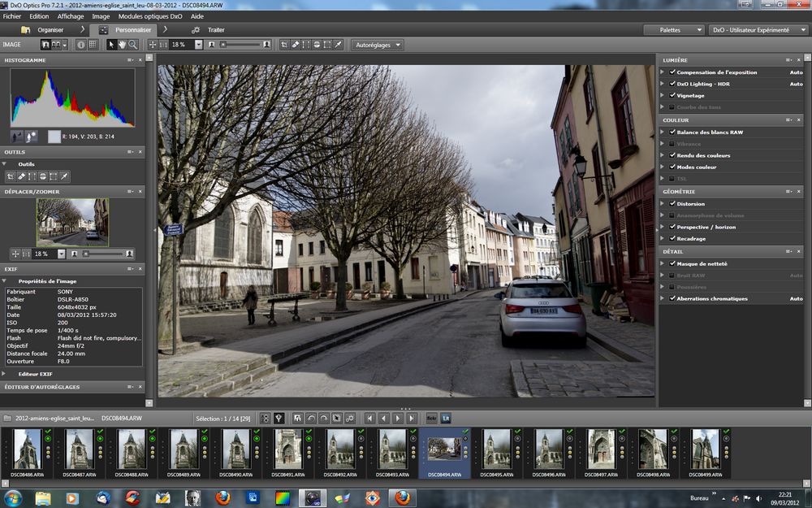The image size is (812, 508).
Task: Select horizon tool in Outils palette
Action: coord(43,176)
